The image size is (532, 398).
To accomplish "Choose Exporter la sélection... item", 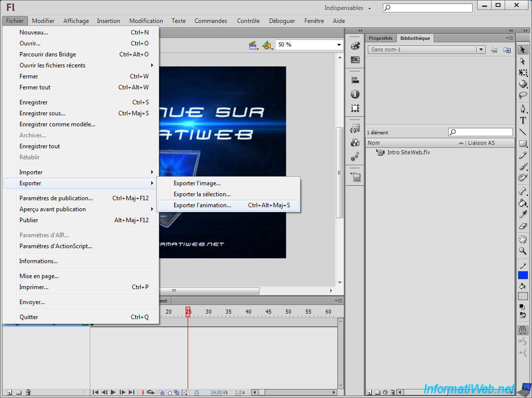I will pos(229,194).
